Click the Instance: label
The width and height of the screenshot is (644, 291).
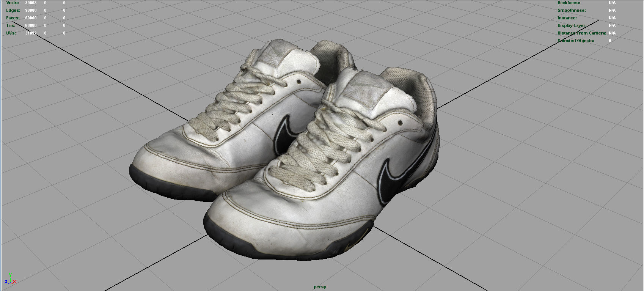click(x=567, y=18)
